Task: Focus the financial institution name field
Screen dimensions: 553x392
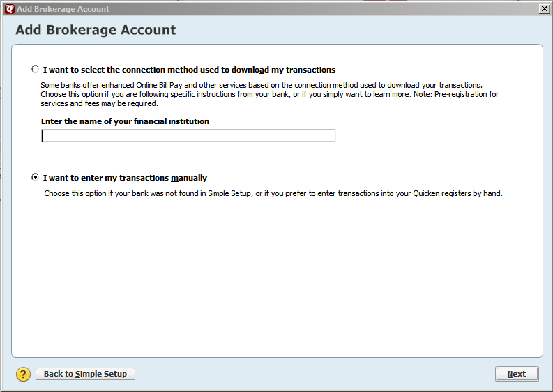Action: (188, 136)
